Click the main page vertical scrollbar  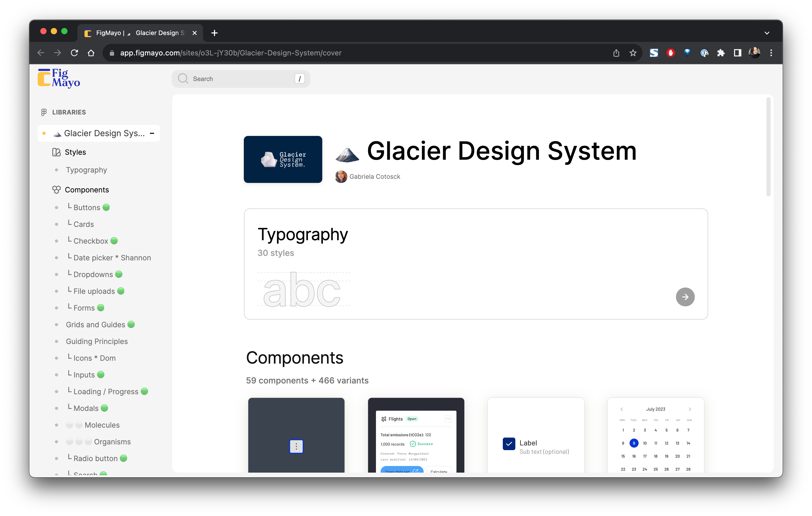click(769, 147)
